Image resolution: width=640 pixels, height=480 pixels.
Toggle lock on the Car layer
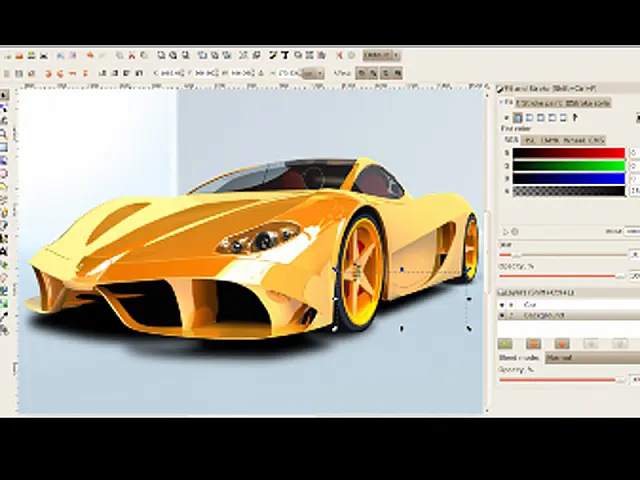[x=512, y=305]
